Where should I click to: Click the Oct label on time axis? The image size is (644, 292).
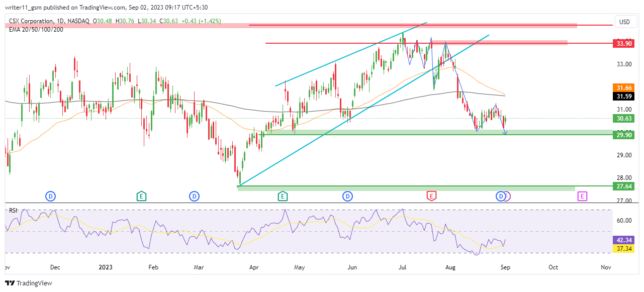click(554, 268)
